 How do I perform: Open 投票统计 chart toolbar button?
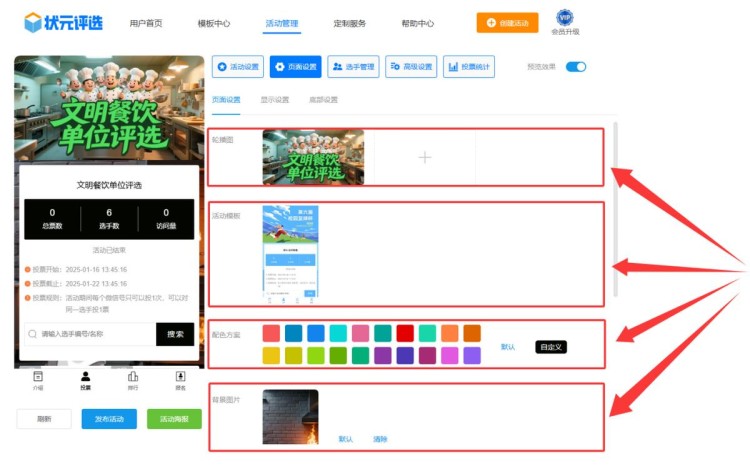[468, 67]
